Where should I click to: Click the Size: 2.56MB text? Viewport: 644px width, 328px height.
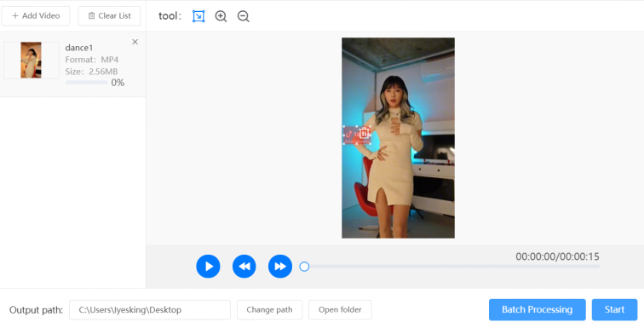92,72
